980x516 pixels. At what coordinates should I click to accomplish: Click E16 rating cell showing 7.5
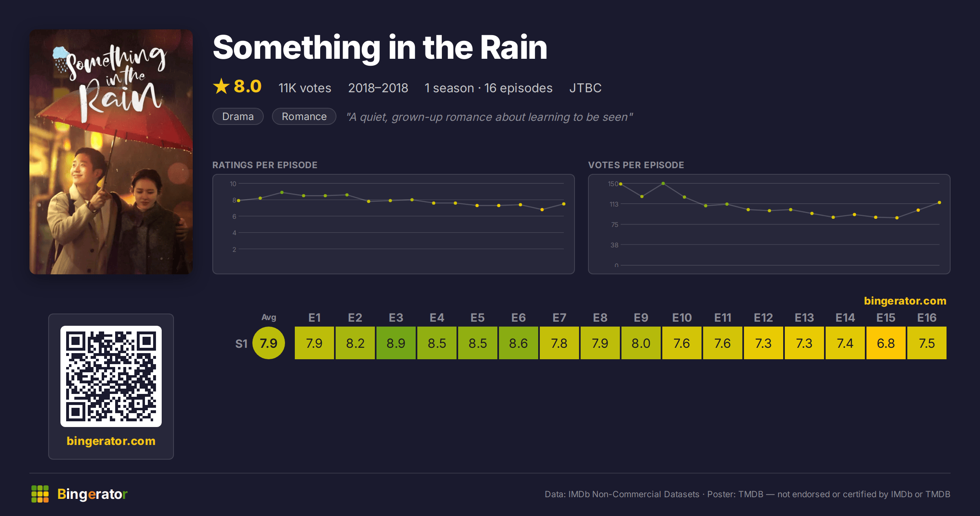pyautogui.click(x=927, y=343)
